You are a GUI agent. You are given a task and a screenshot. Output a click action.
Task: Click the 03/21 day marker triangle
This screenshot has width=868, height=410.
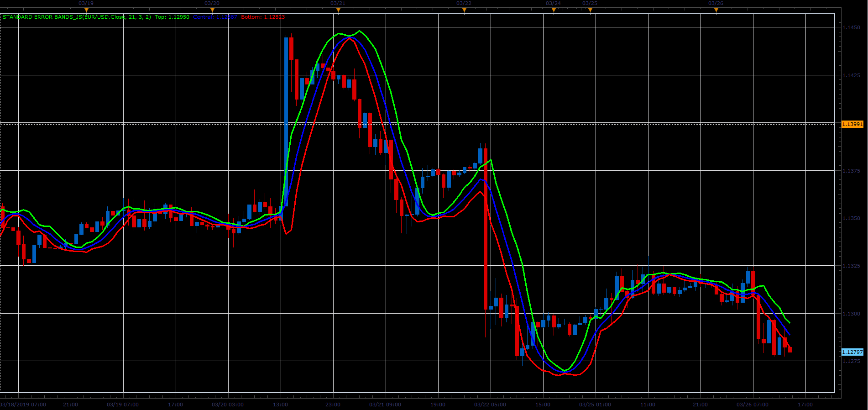pos(338,10)
